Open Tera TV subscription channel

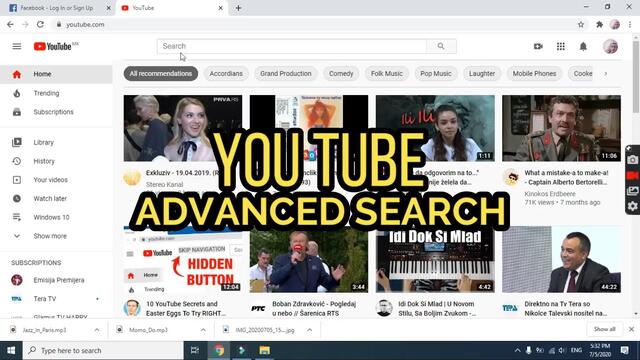tap(56, 299)
